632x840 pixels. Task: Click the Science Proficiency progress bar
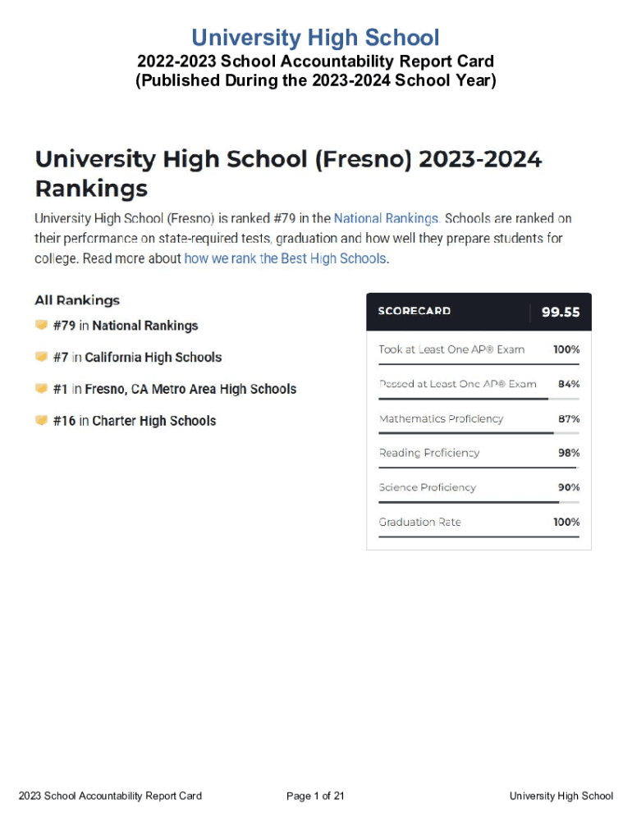point(479,502)
